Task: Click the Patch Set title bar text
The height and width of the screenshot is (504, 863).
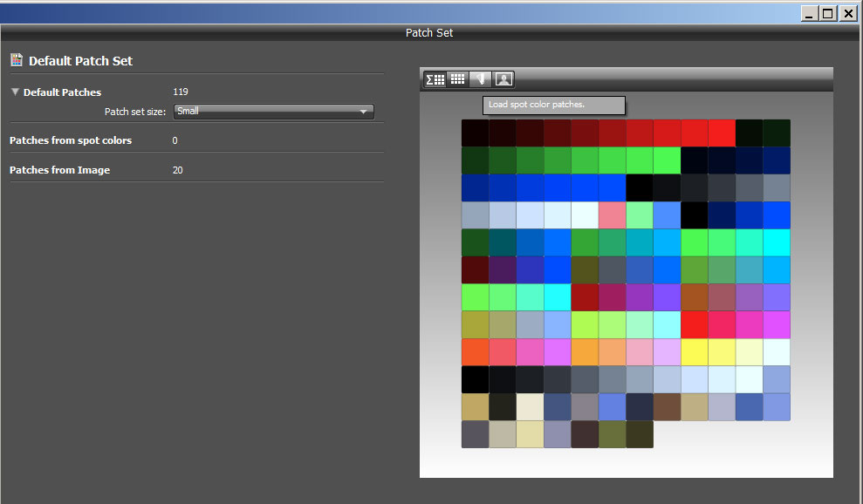Action: point(429,33)
